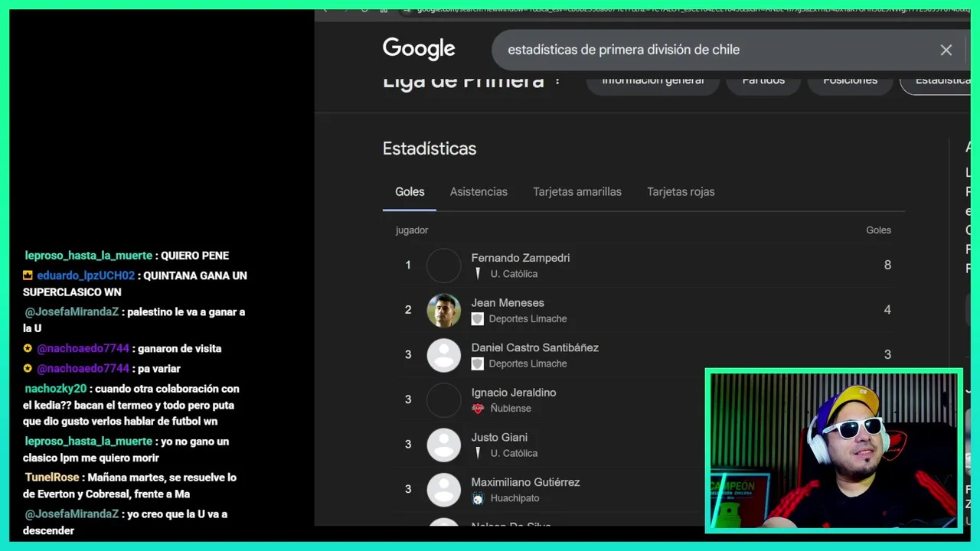Screen dimensions: 980x551
Task: Click U. Católica crest under Fernando Zampedri
Action: pyautogui.click(x=478, y=274)
